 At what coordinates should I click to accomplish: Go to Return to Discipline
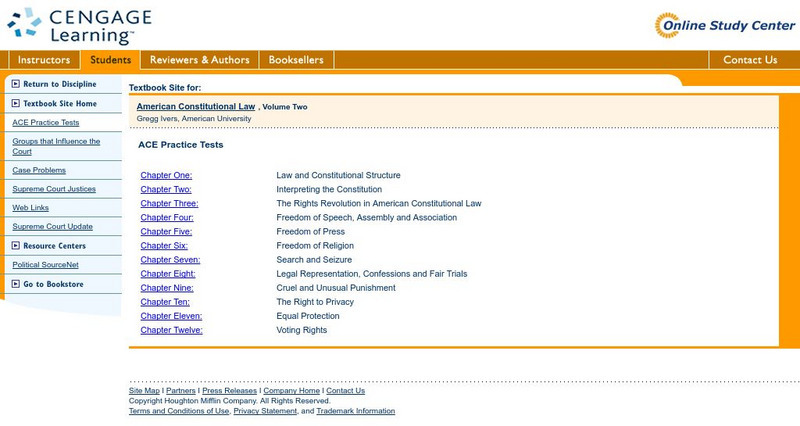click(60, 84)
